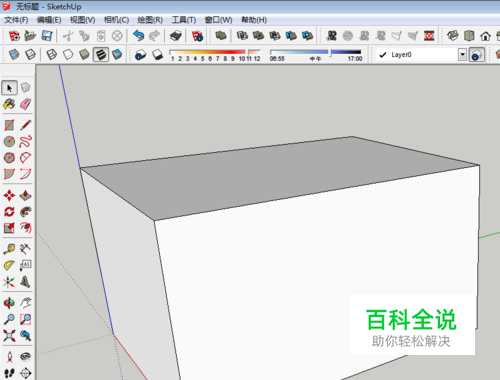Image resolution: width=500 pixels, height=380 pixels.
Task: Open the 视图(V) menu
Action: click(x=83, y=20)
